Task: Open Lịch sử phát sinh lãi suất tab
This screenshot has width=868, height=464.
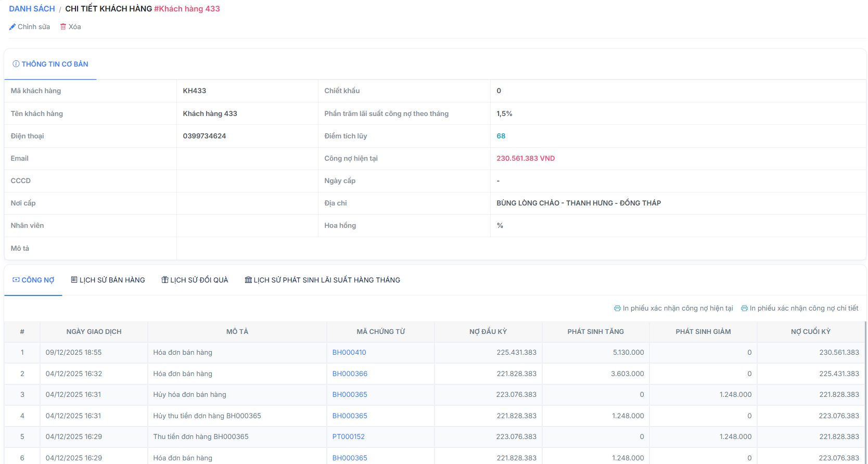Action: [x=326, y=280]
